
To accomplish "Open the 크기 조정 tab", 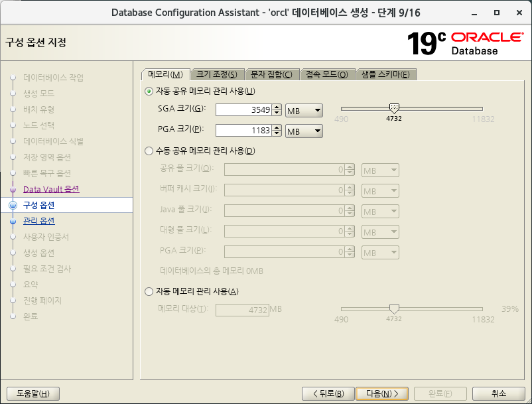I will coord(217,74).
